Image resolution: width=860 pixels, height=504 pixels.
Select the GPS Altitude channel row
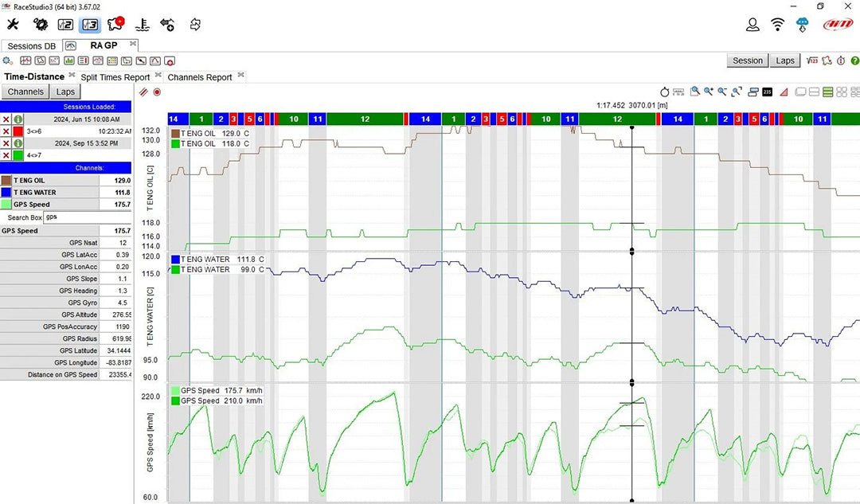point(66,315)
